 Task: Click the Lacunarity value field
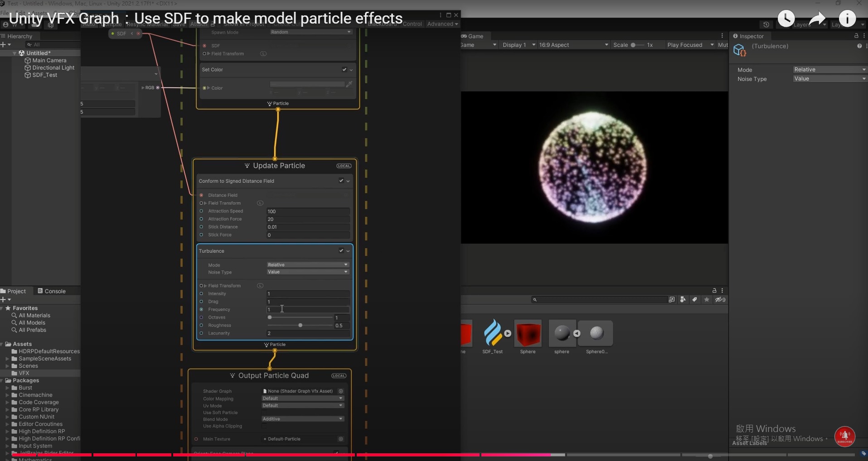click(308, 333)
